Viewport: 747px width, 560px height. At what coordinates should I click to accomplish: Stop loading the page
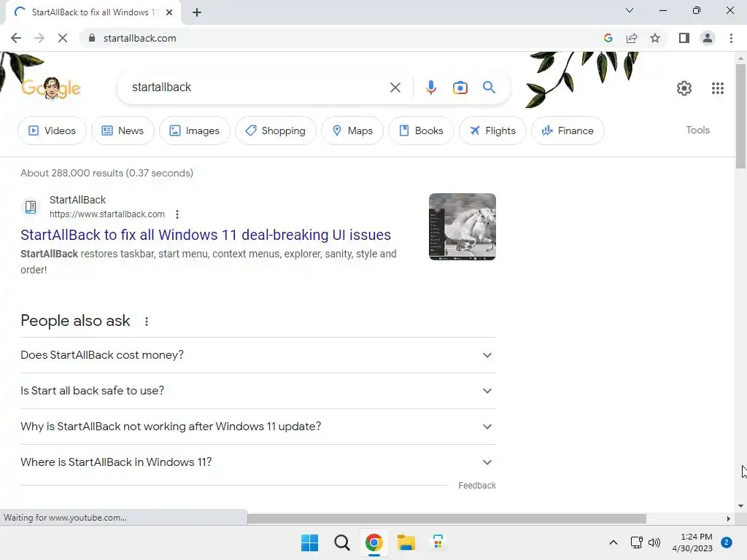pyautogui.click(x=63, y=38)
